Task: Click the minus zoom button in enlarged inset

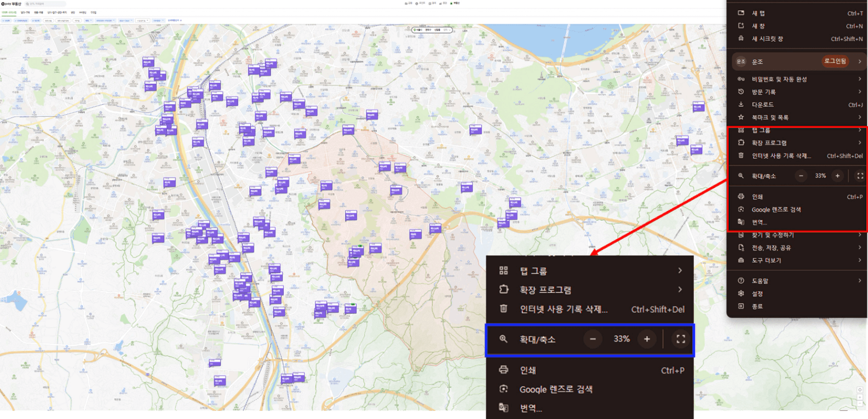Action: point(593,339)
